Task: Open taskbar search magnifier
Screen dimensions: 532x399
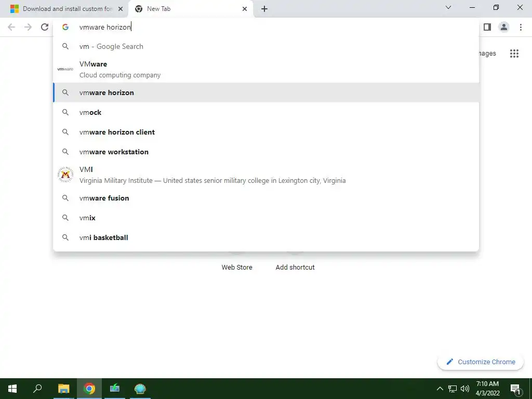Action: tap(37, 389)
